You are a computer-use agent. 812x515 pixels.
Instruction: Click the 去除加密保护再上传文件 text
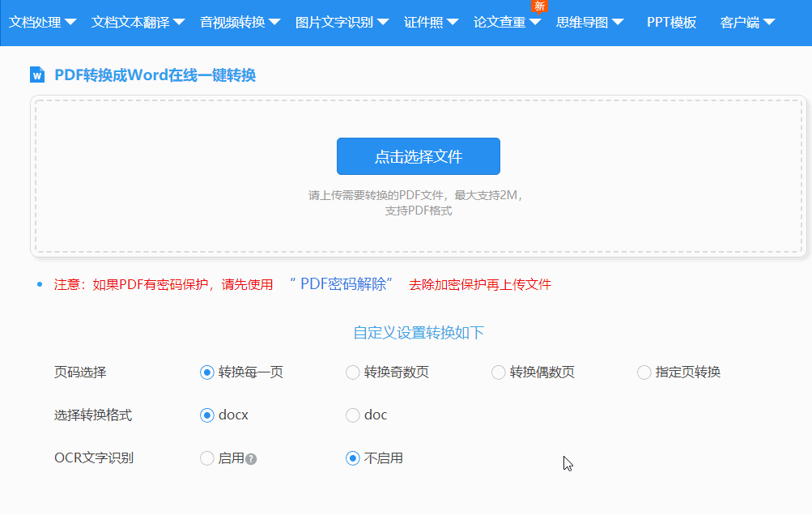[480, 284]
